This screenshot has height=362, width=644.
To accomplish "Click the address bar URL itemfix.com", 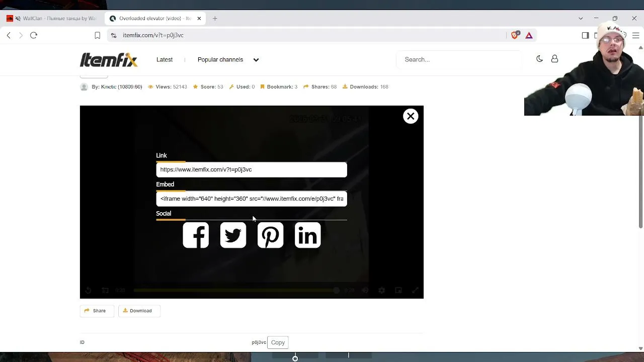I will pos(153,35).
